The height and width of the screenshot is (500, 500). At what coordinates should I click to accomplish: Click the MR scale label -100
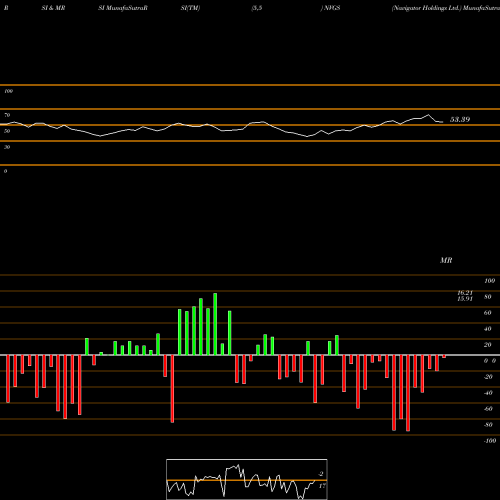point(490,441)
